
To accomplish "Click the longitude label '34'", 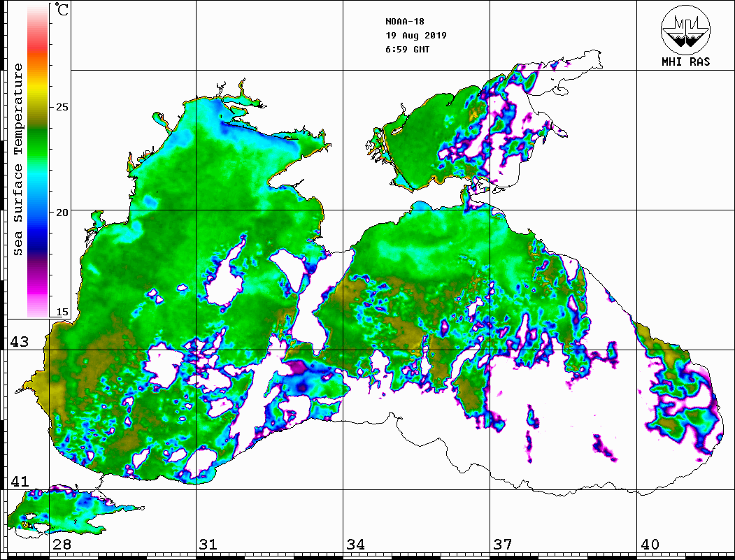I will 355,544.
